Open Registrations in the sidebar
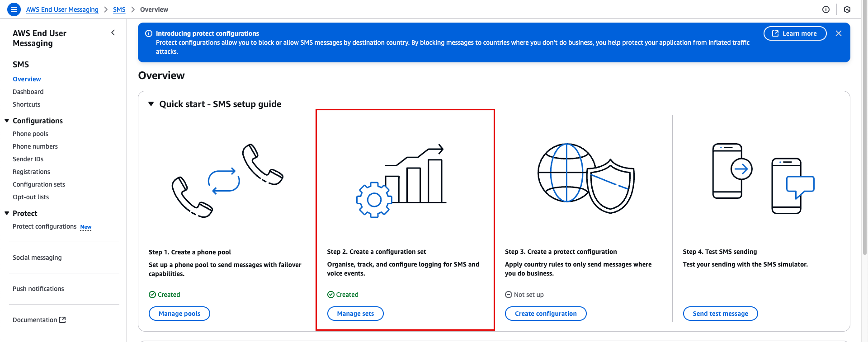The height and width of the screenshot is (342, 868). click(x=31, y=172)
